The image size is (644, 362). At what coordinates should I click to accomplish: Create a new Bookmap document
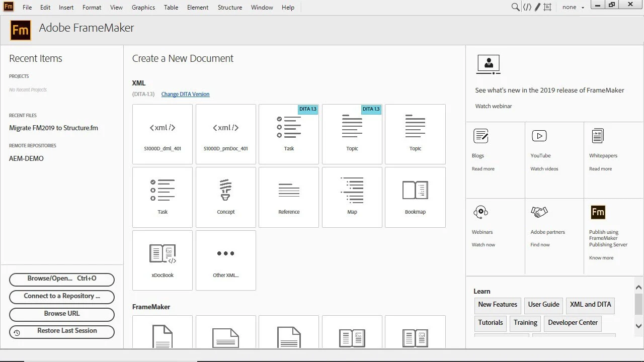tap(415, 198)
